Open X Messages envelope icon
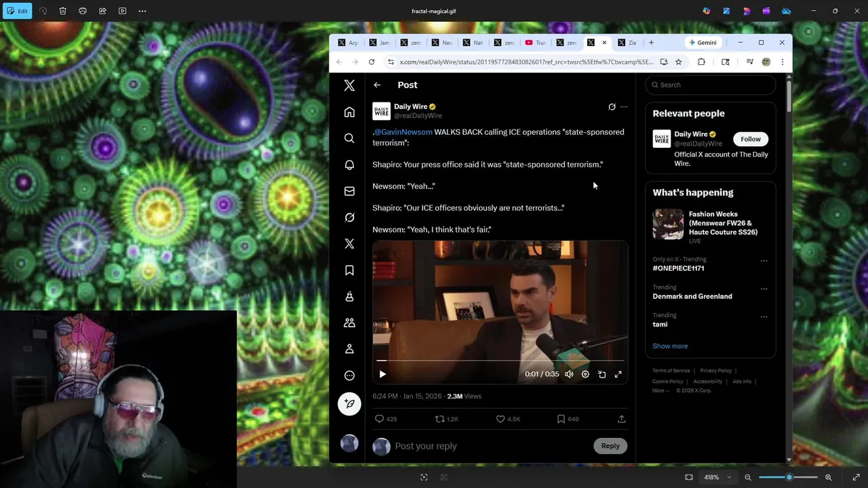This screenshot has height=488, width=868. point(349,191)
